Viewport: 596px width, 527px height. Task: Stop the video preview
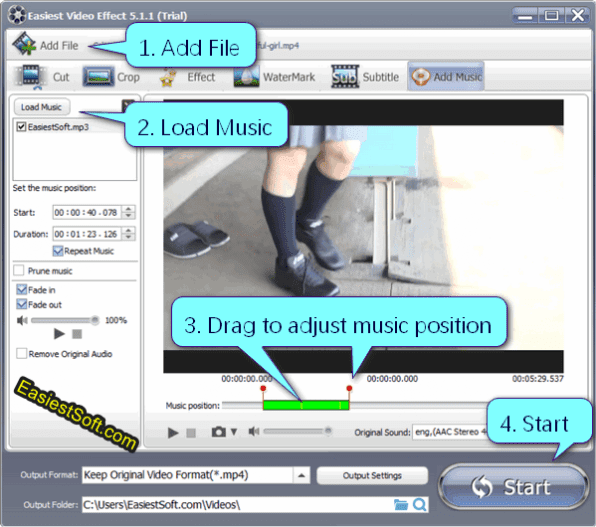click(x=191, y=433)
